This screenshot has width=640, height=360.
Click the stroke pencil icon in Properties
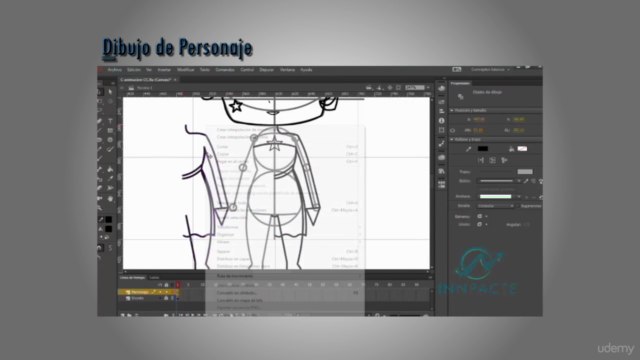pyautogui.click(x=468, y=149)
